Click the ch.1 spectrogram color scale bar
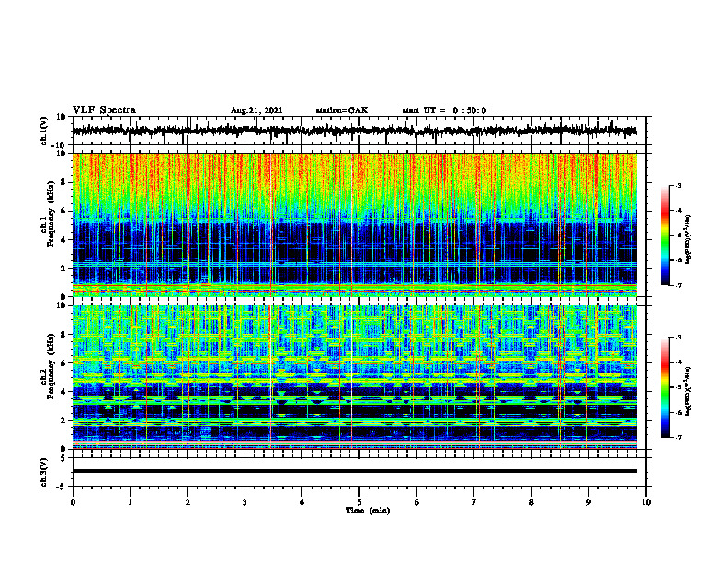 [665, 236]
